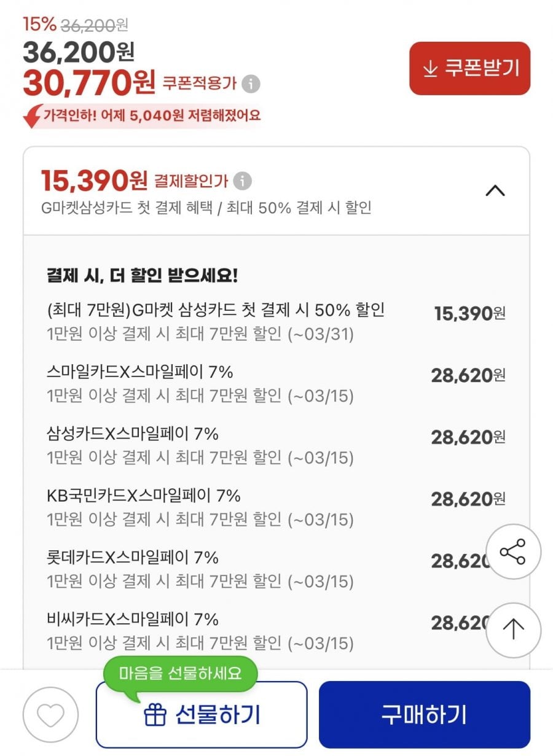553x756 pixels.
Task: Tap the heart wishlist icon
Action: (x=50, y=715)
